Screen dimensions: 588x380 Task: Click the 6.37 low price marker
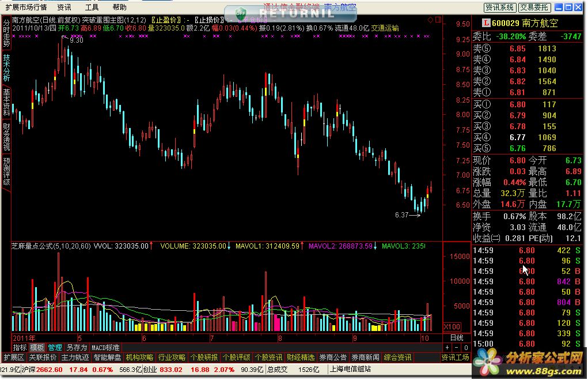point(401,215)
